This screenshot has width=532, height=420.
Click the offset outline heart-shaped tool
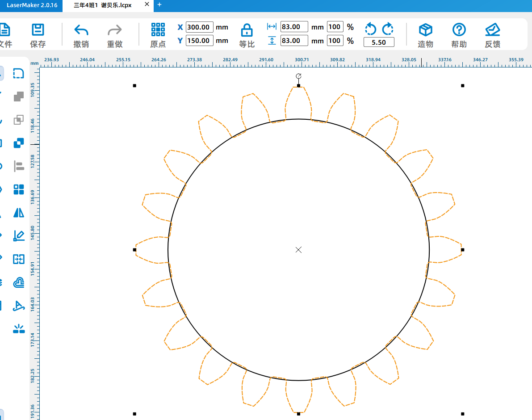click(19, 282)
